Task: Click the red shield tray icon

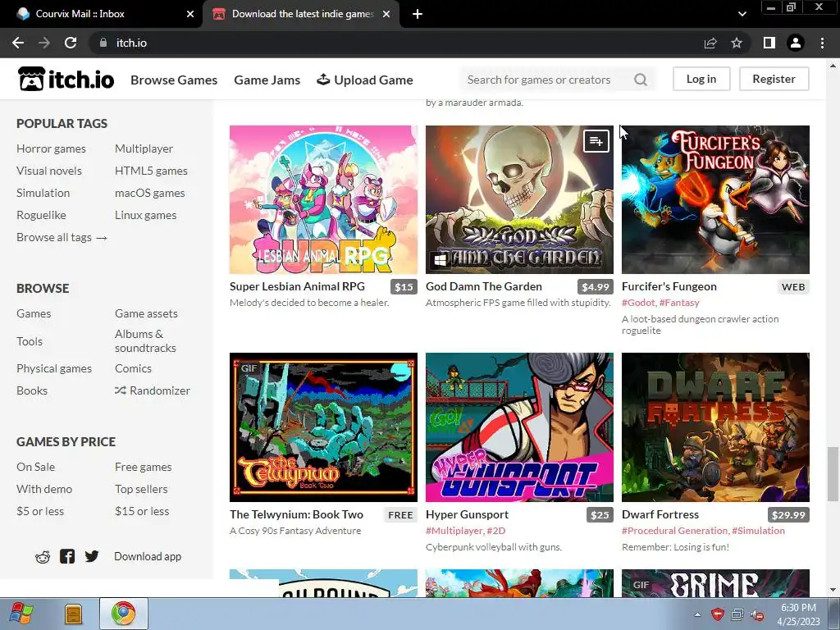Action: click(x=717, y=614)
